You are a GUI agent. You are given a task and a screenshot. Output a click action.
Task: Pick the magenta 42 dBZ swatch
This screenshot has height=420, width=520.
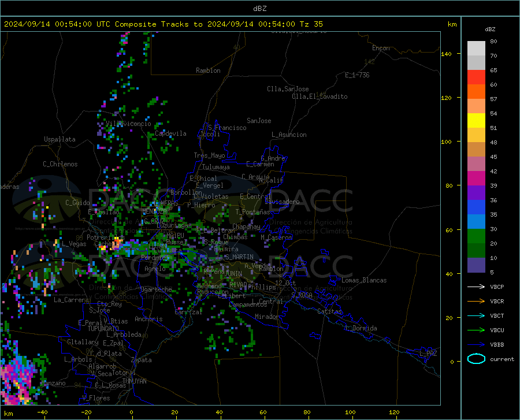tap(476, 179)
